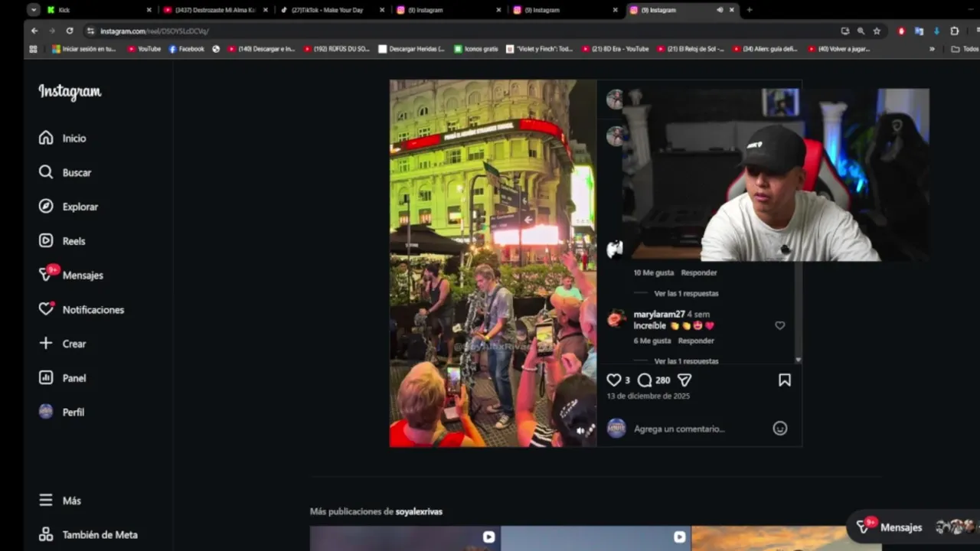
Task: Open the emoji picker in comment box
Action: pos(779,429)
